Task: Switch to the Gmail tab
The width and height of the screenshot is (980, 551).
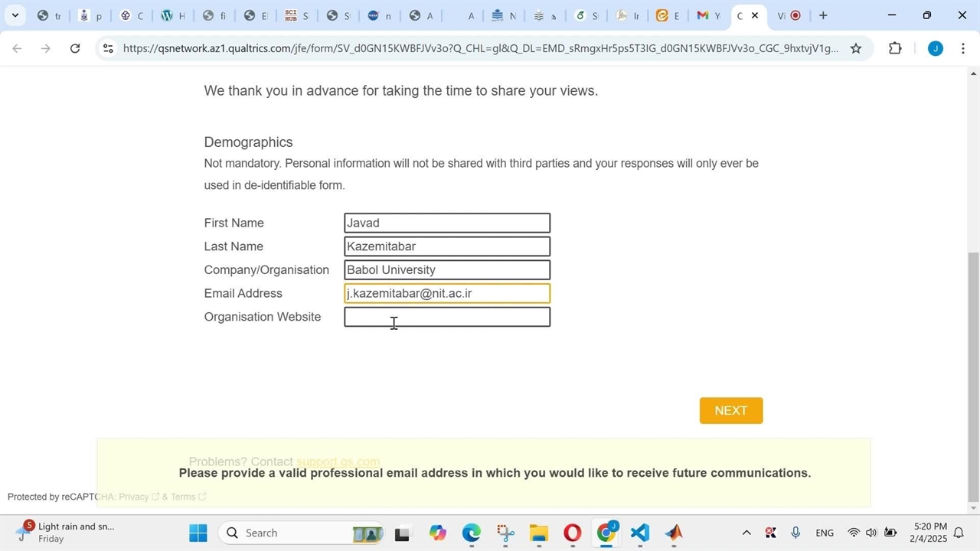Action: tap(707, 15)
